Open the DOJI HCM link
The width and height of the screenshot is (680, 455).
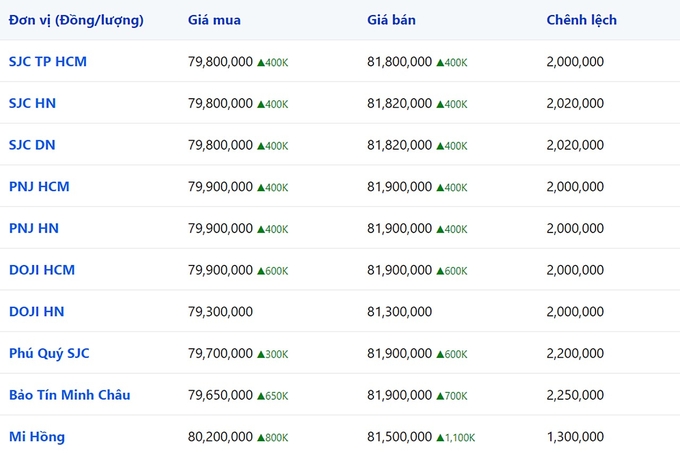coord(42,270)
